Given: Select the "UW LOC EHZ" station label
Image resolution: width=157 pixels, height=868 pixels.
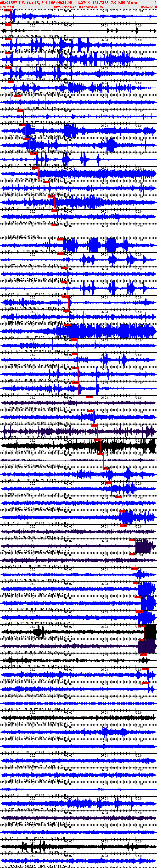Looking at the screenshot, I should coord(11,394).
